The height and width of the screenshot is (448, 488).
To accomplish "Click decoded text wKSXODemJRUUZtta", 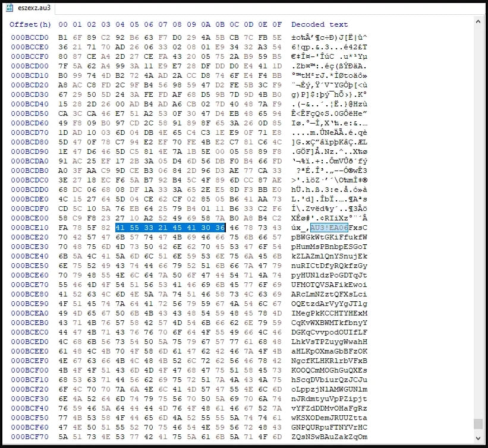I will 329,418.
